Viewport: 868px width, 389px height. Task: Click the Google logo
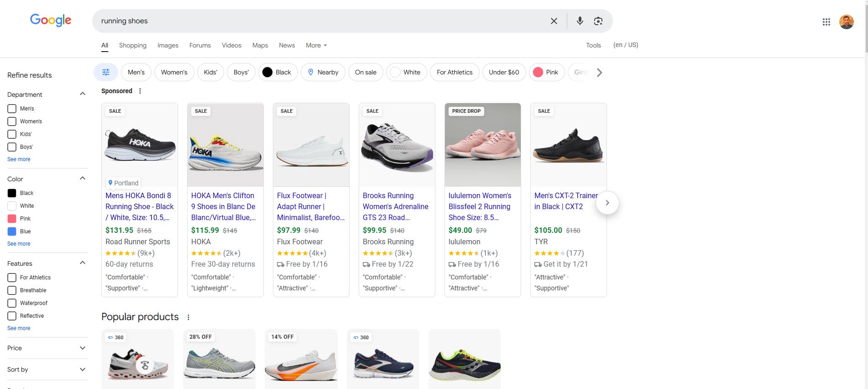51,20
